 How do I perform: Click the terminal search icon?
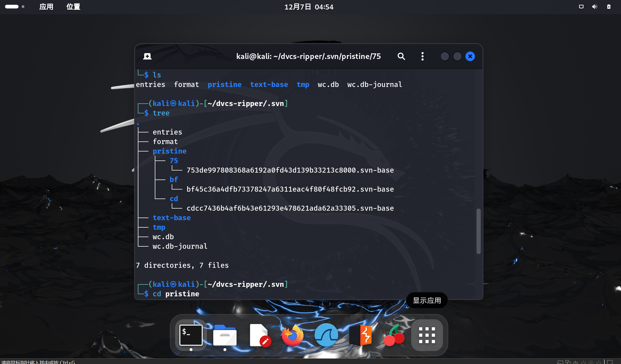click(401, 56)
